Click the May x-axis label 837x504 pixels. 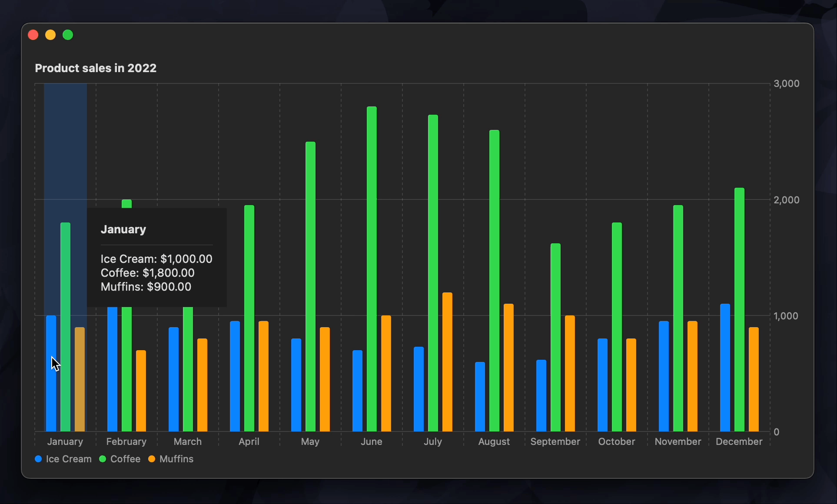(310, 441)
